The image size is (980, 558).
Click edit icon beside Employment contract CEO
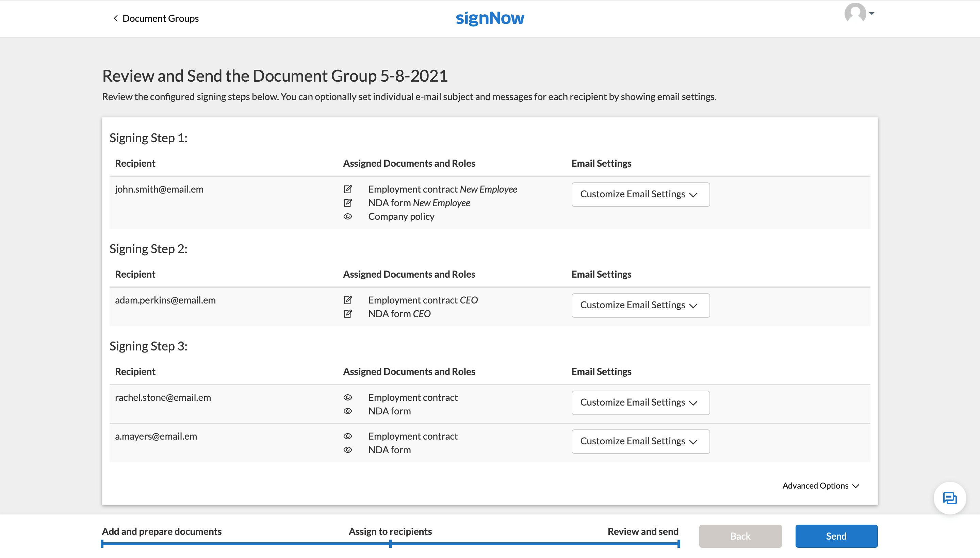[x=348, y=300]
